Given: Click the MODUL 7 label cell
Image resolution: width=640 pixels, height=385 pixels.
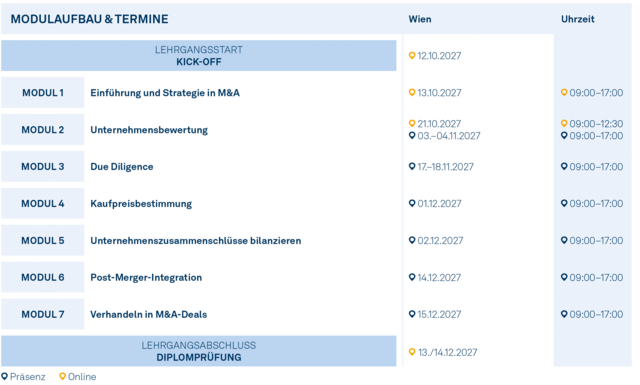Looking at the screenshot, I should [43, 314].
